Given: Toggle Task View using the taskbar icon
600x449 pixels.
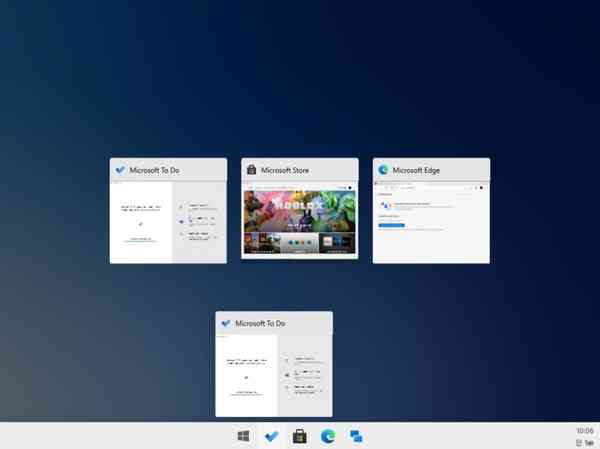Looking at the screenshot, I should coord(355,436).
